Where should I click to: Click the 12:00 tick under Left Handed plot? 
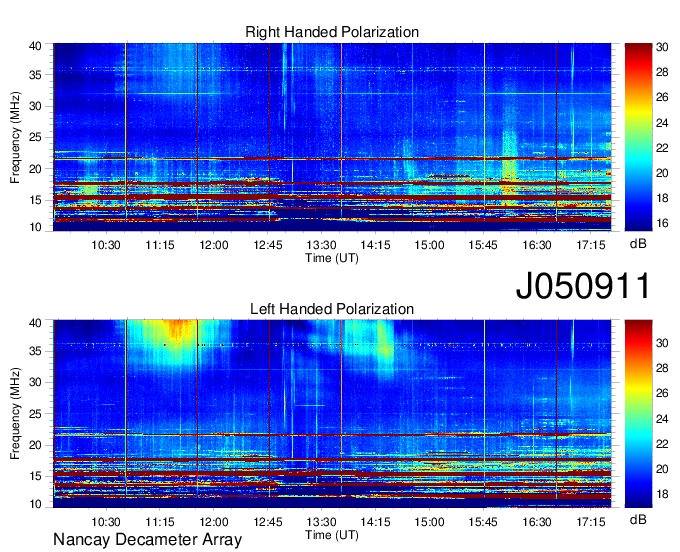click(214, 522)
